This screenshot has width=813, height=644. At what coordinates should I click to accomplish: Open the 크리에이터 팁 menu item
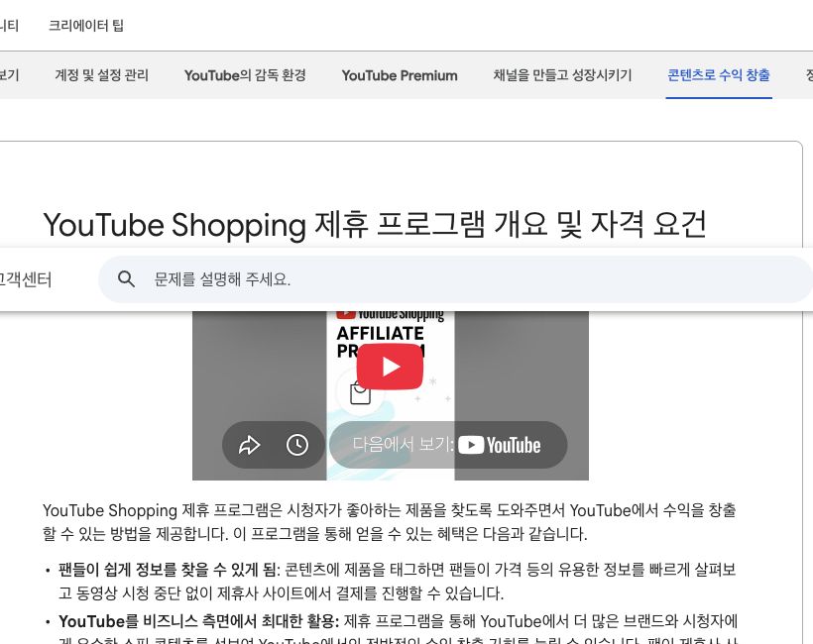click(86, 26)
